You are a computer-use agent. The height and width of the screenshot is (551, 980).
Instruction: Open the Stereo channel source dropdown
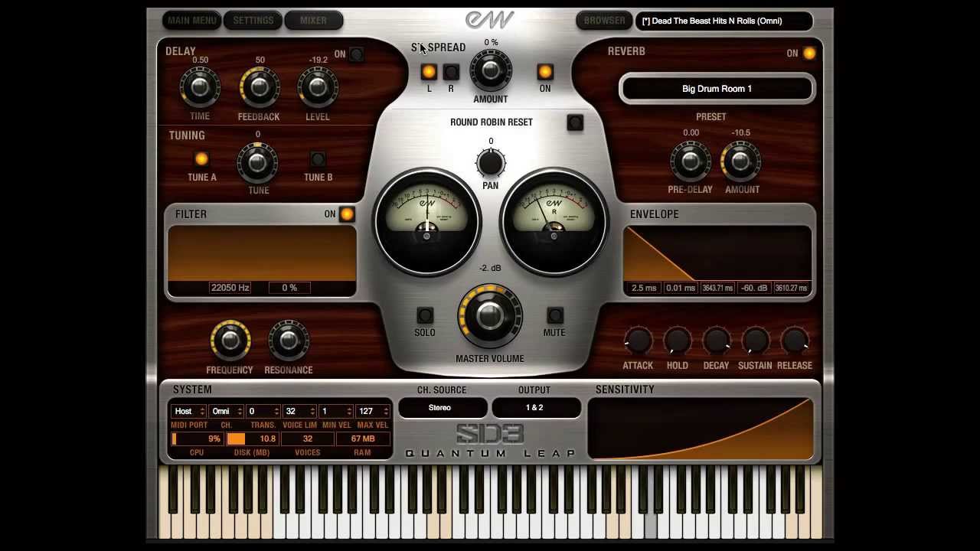(443, 408)
